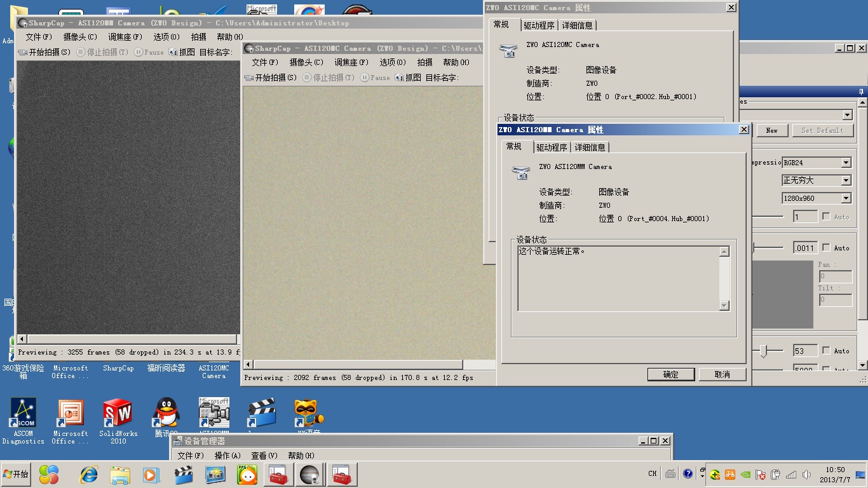Click the pin icon on camera control panel
Image resolution: width=868 pixels, height=488 pixels.
point(862,93)
